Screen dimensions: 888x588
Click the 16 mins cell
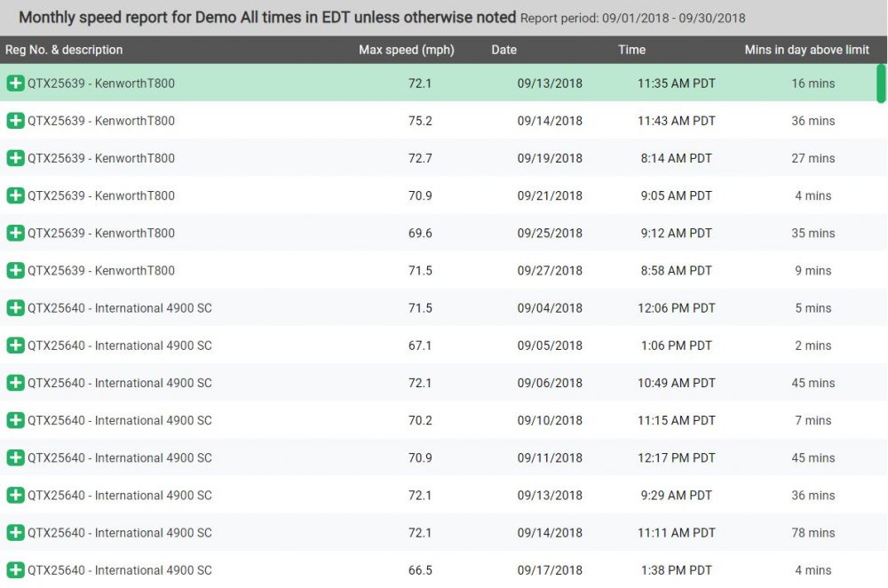pos(813,83)
